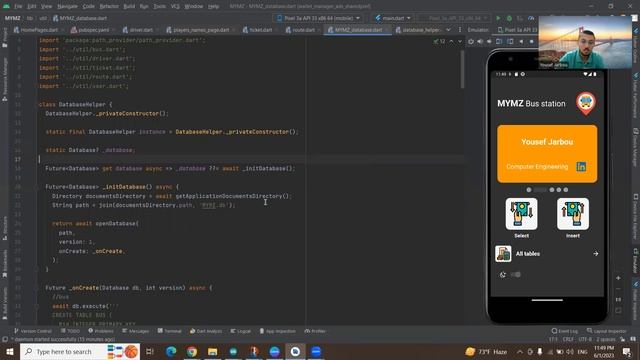Open the Event Log panel
This screenshot has width=640, height=360.
click(565, 331)
